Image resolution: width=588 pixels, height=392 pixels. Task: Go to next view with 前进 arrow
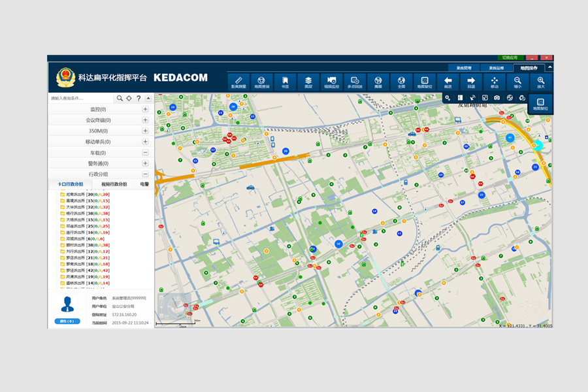(x=448, y=82)
